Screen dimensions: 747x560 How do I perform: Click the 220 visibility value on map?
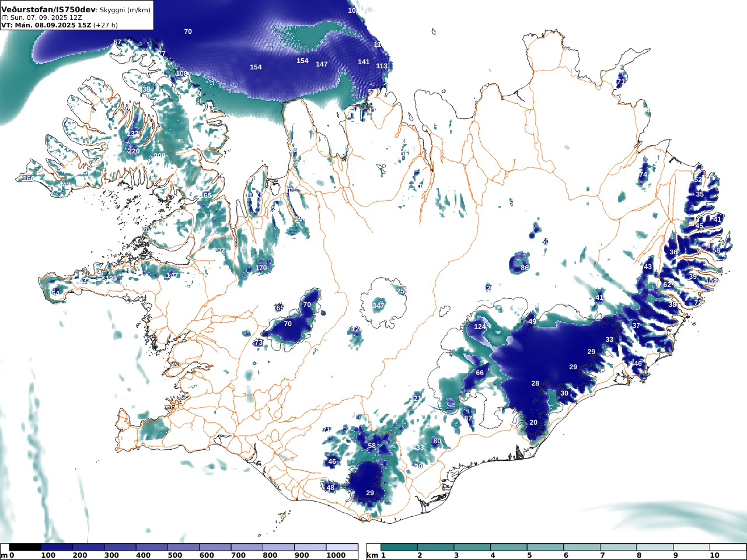coord(134,151)
